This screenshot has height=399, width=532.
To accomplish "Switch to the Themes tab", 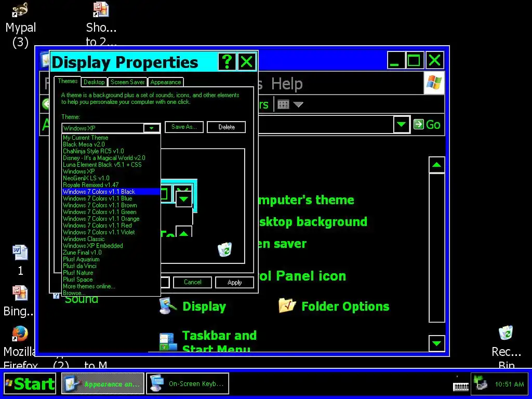I will point(68,81).
